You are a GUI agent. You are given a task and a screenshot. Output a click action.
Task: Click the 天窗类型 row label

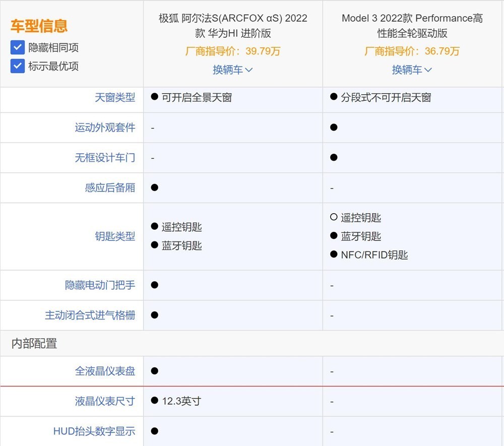(115, 97)
